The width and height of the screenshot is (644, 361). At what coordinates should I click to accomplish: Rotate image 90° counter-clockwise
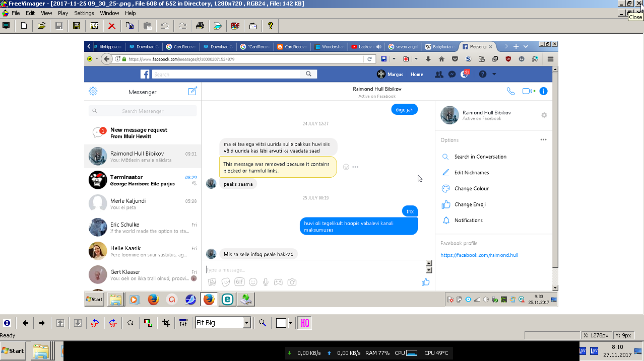pos(95,323)
